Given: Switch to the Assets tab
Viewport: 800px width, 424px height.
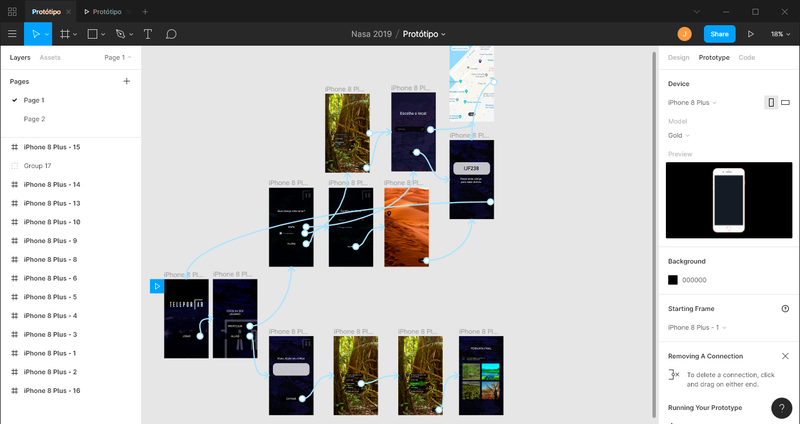Looking at the screenshot, I should click(x=50, y=58).
